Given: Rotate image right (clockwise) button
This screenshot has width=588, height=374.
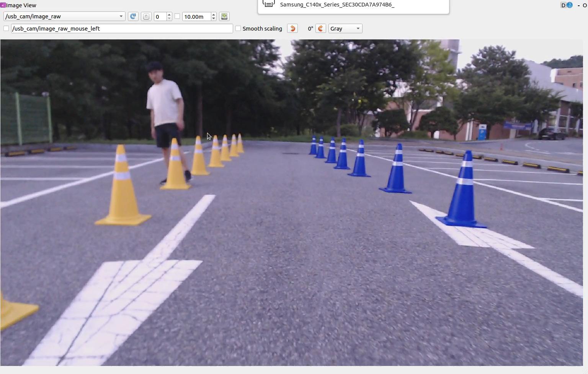Looking at the screenshot, I should click(321, 29).
